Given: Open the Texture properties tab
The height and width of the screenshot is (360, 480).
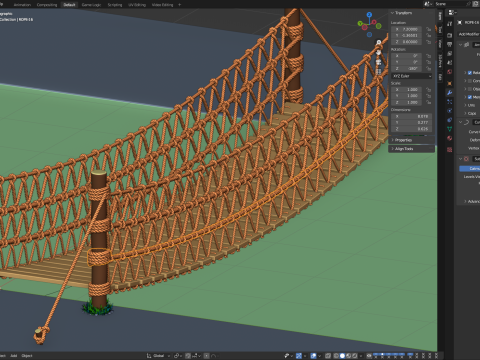Looking at the screenshot, I should [x=450, y=149].
